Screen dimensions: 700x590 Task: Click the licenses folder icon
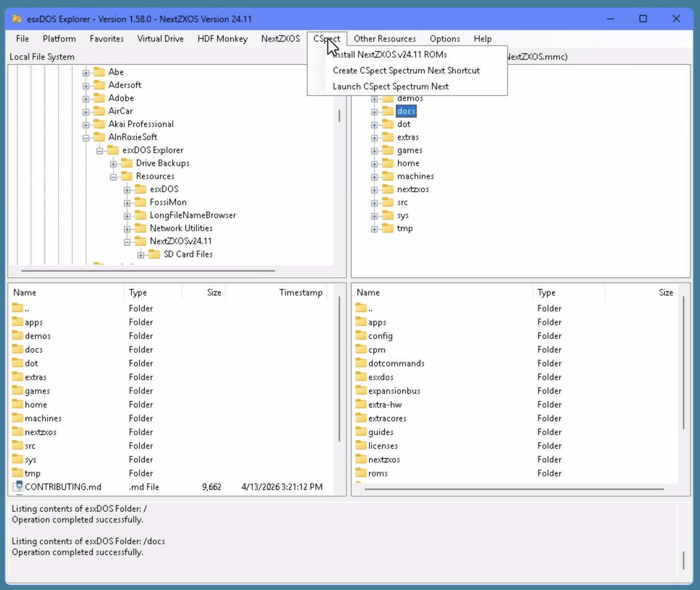(x=361, y=445)
